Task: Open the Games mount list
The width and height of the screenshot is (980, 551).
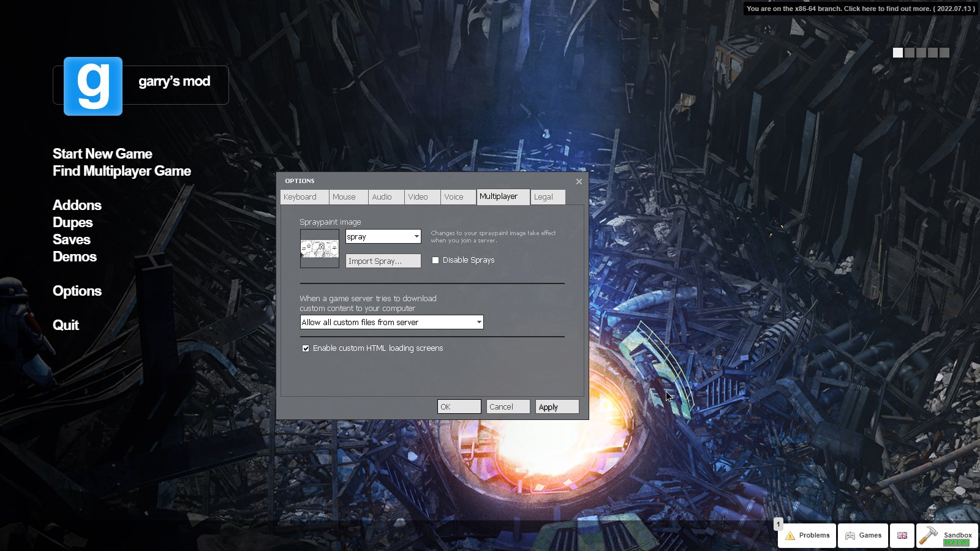Action: tap(863, 536)
